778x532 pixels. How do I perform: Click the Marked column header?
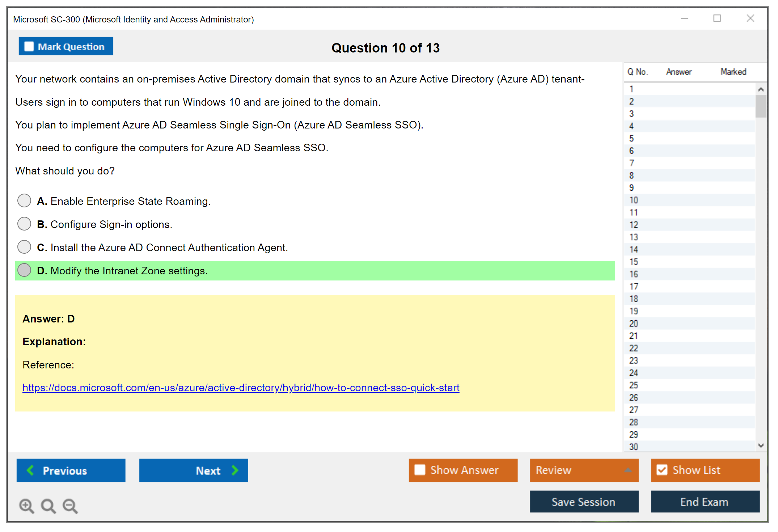733,72
